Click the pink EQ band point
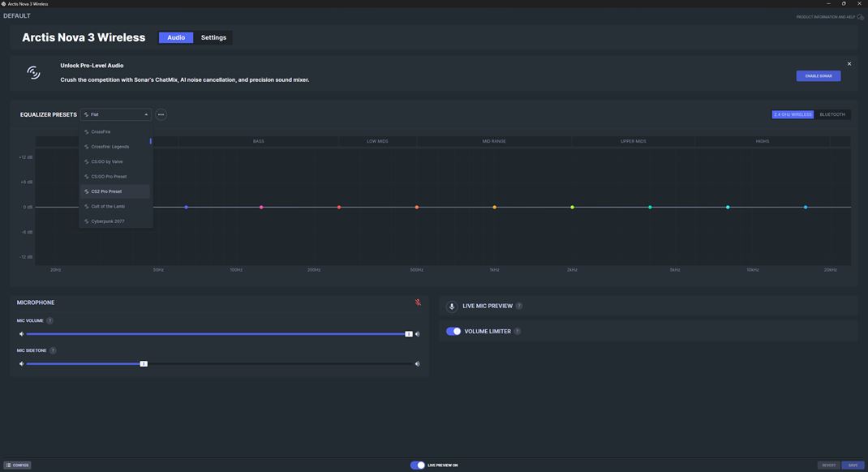The width and height of the screenshot is (868, 472). point(261,207)
